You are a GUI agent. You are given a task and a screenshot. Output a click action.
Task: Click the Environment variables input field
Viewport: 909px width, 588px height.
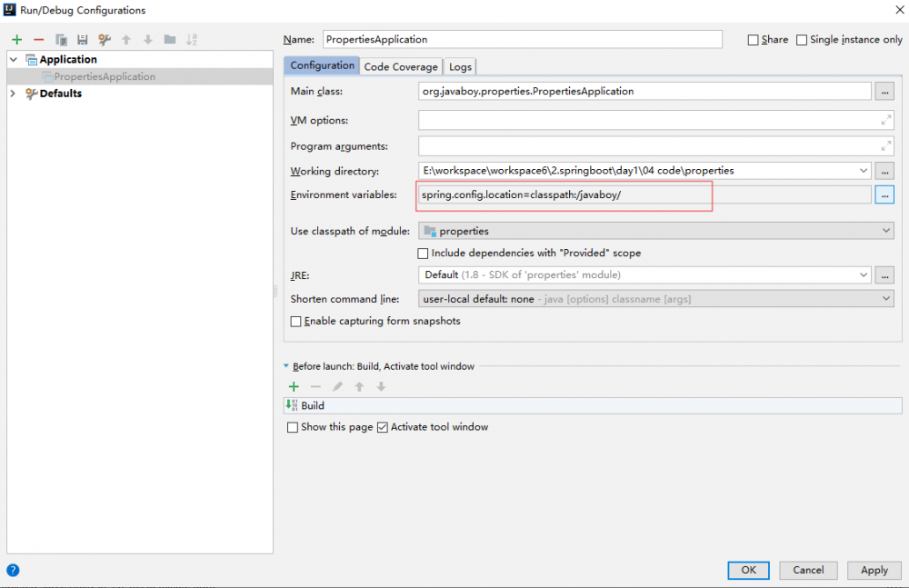point(564,194)
